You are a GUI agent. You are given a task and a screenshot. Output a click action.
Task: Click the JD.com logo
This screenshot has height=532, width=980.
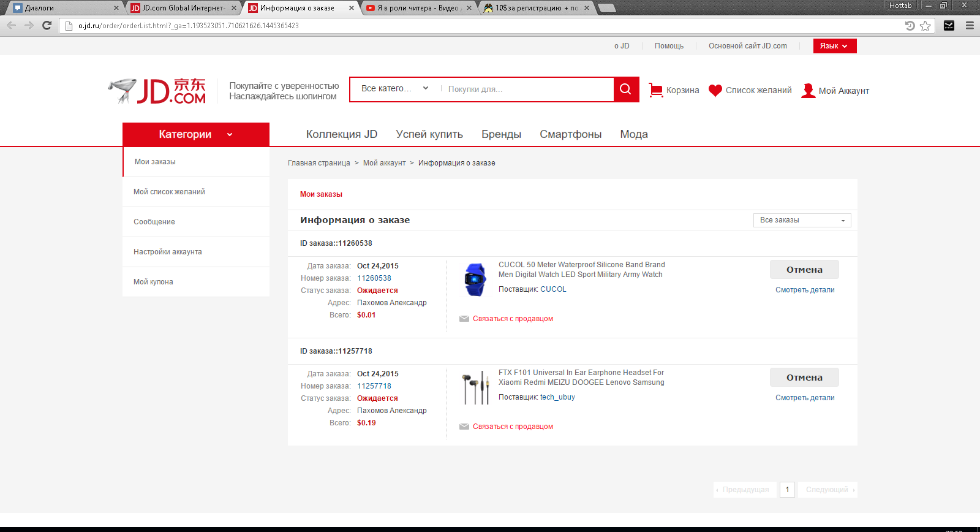pos(157,91)
